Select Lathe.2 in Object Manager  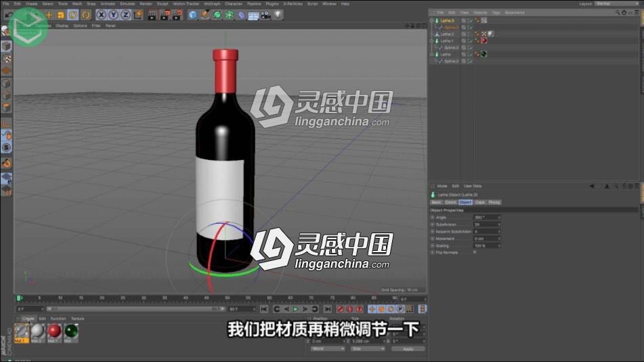[447, 34]
